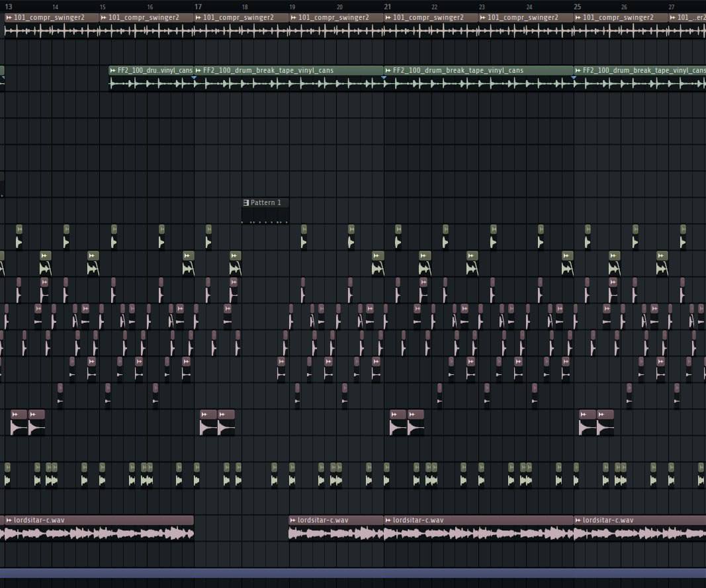Open menu icon of 101_compr_swinger2 clip at bar 17
The height and width of the screenshot is (588, 706).
198,18
